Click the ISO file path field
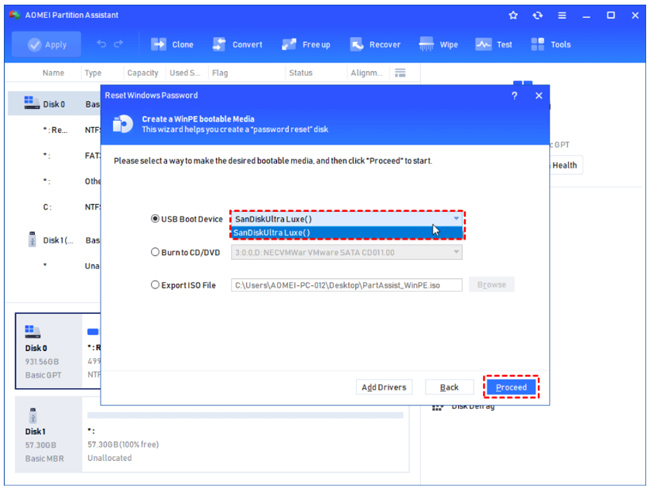 347,285
